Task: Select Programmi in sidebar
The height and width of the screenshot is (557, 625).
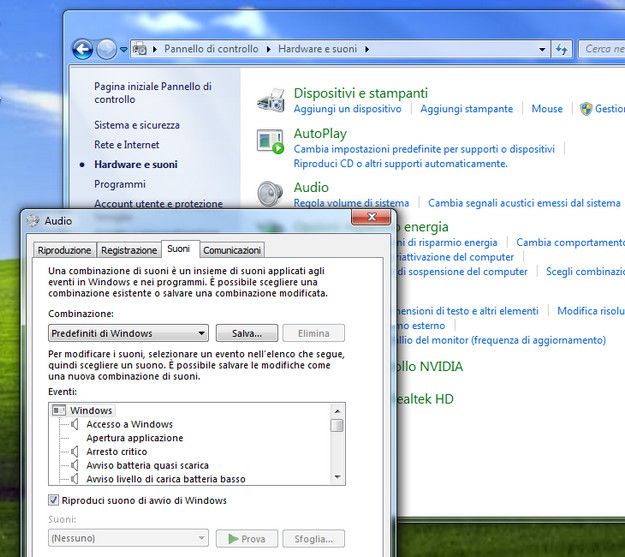Action: (x=120, y=184)
